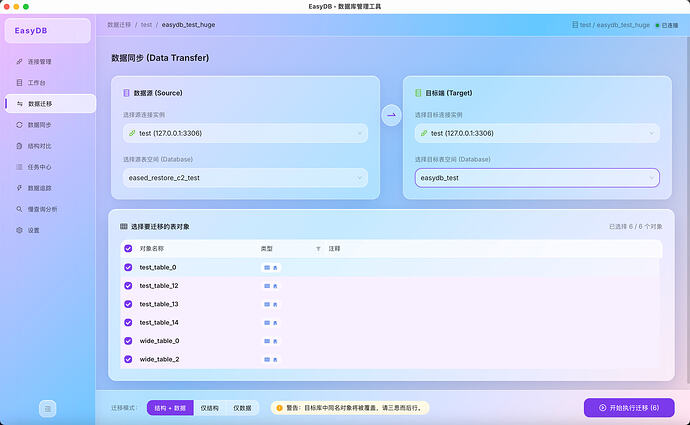Viewport: 690px width, 425px height.
Task: Click the test breadcrumb link
Action: 146,25
